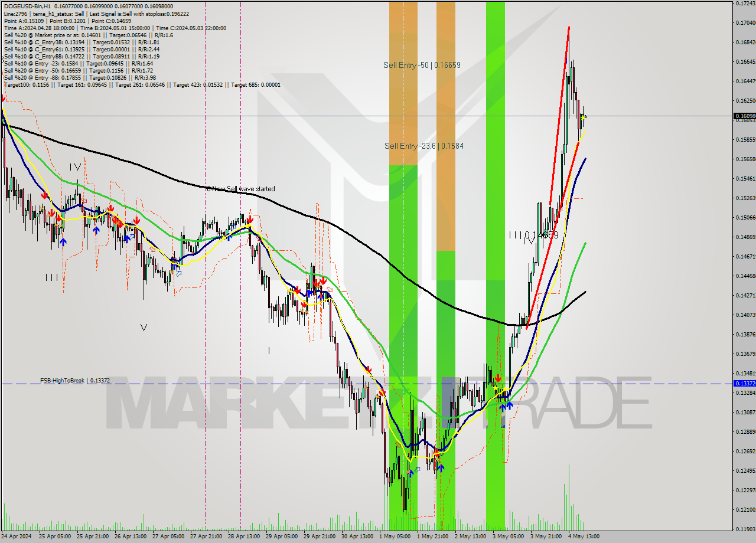
Task: Click the 0.17040 price axis value
Action: click(745, 23)
